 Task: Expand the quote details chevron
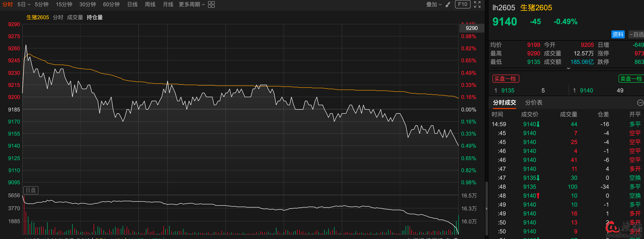pos(568,68)
